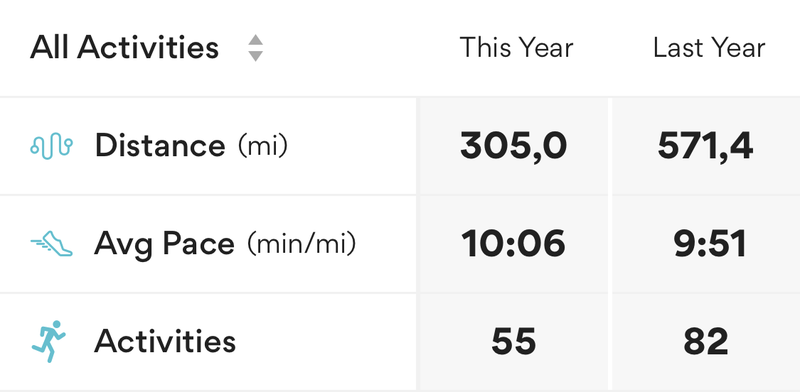Click the up arrow of sort toggle
Image resolution: width=800 pixels, height=392 pixels.
tap(256, 40)
